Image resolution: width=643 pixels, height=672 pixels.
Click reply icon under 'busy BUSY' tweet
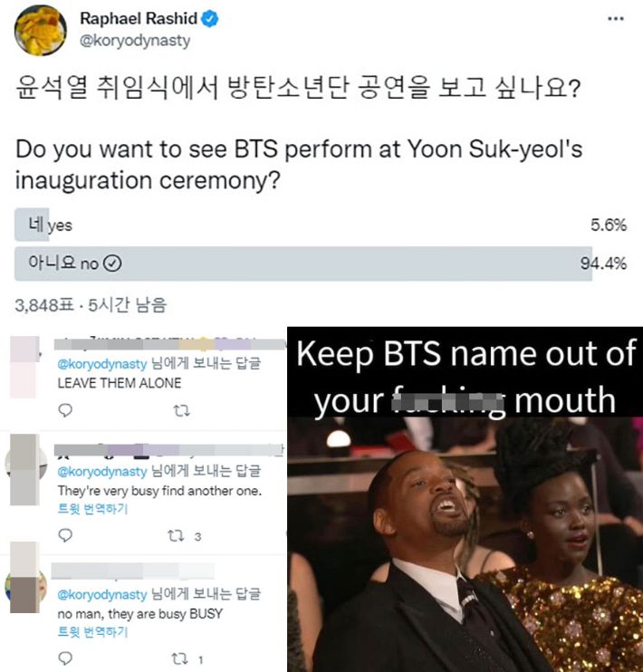[x=64, y=658]
